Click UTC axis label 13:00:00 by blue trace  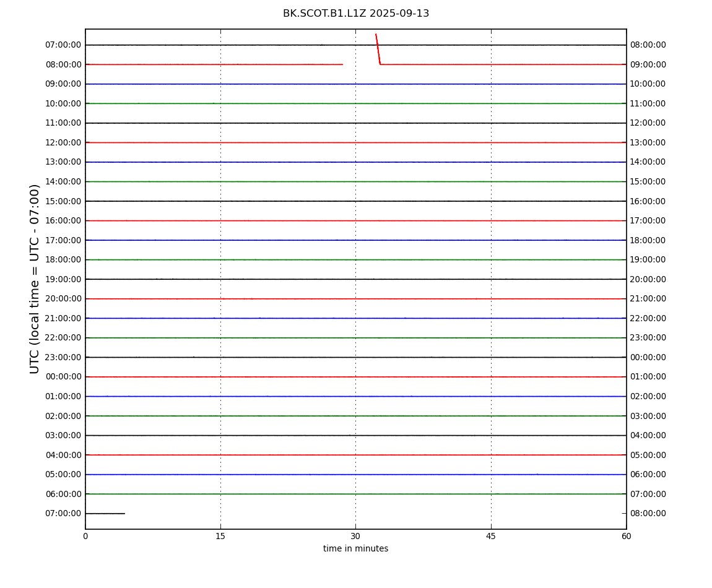[x=63, y=162]
